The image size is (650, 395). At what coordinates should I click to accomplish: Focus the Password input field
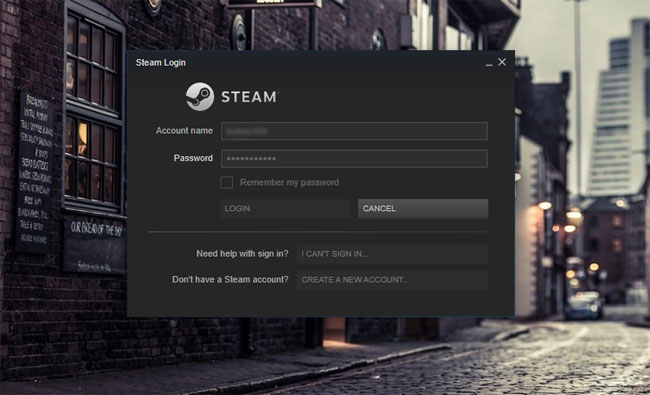[354, 158]
